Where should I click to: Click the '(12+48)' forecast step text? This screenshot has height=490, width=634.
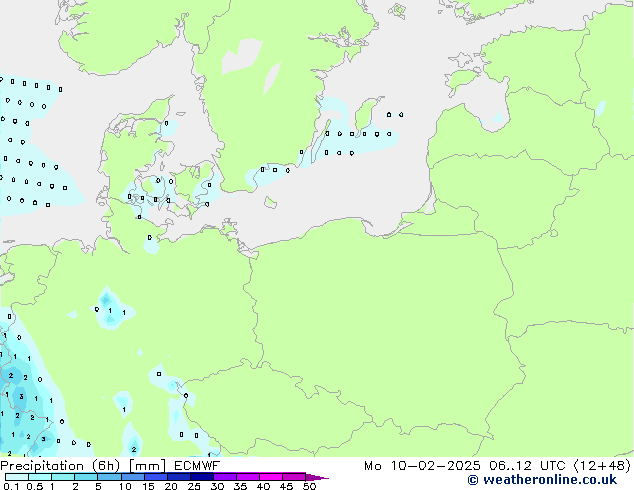click(602, 466)
